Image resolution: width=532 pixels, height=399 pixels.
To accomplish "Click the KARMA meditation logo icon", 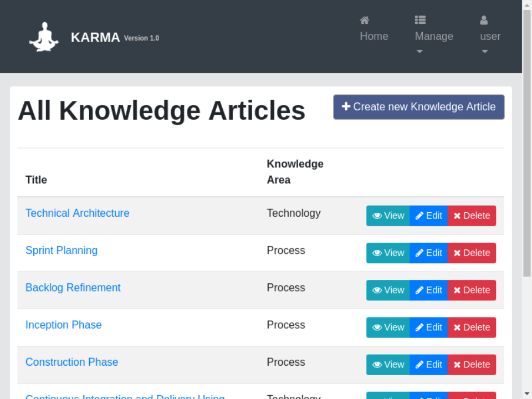I will pyautogui.click(x=44, y=37).
